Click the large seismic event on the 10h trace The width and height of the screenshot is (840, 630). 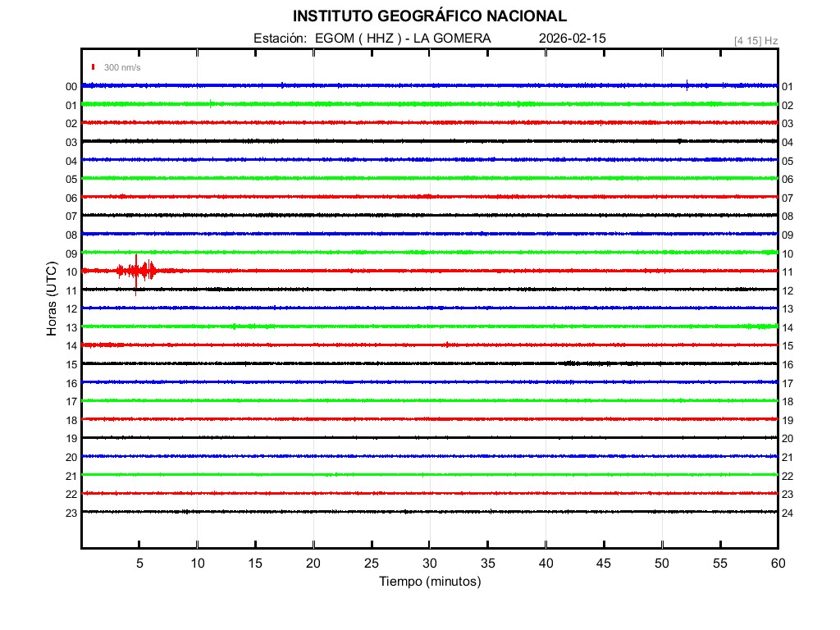pos(136,271)
